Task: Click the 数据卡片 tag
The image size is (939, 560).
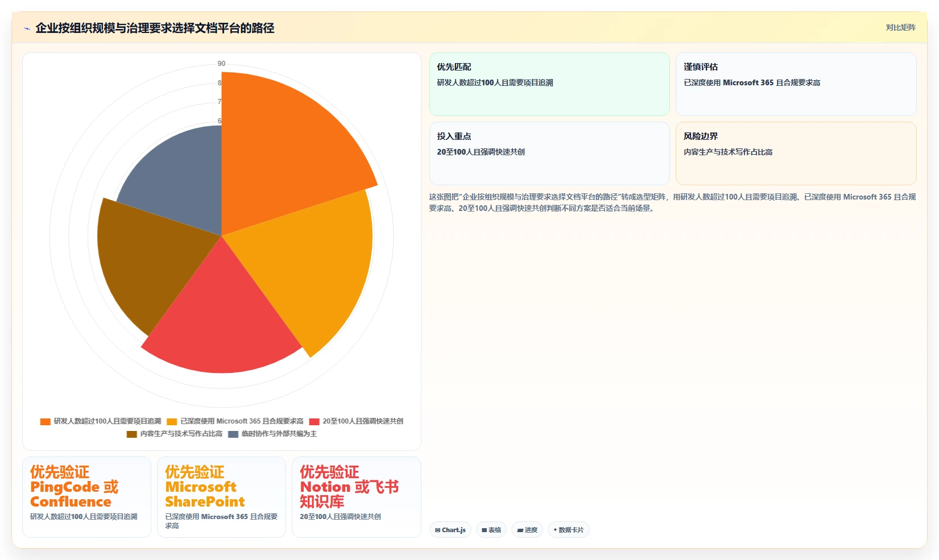Action: [569, 530]
